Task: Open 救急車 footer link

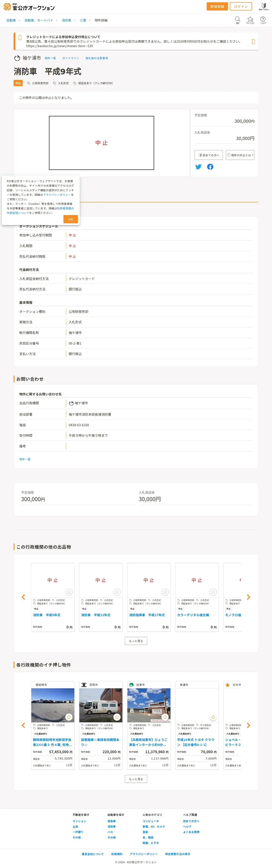Action: click(112, 821)
